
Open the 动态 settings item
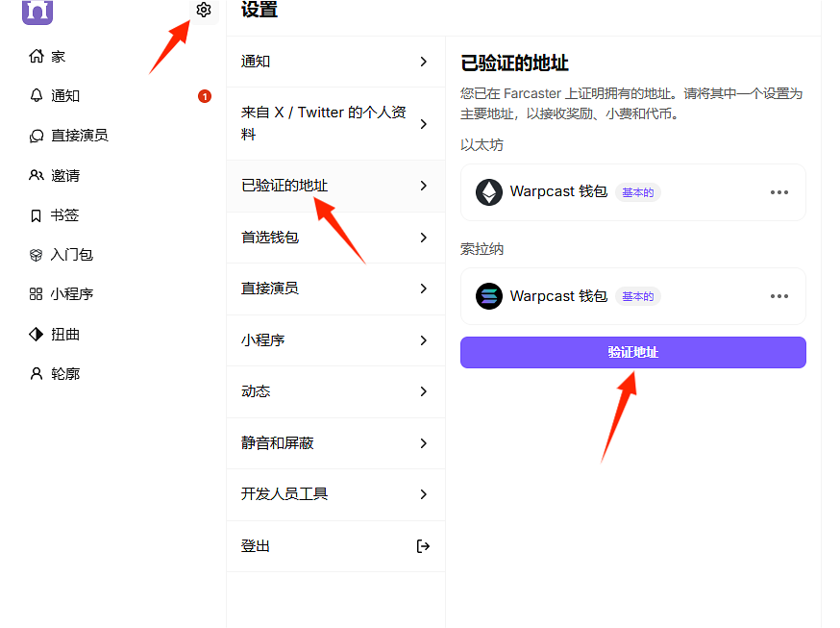256,391
